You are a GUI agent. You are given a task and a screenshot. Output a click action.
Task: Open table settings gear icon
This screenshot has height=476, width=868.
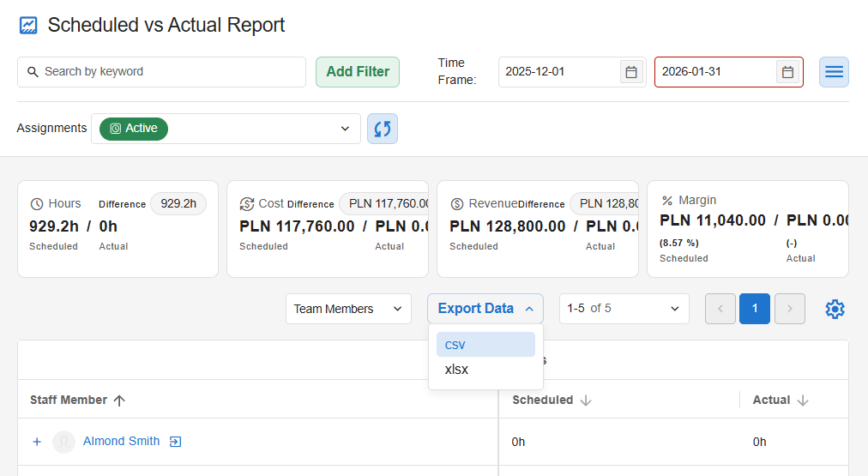(835, 309)
